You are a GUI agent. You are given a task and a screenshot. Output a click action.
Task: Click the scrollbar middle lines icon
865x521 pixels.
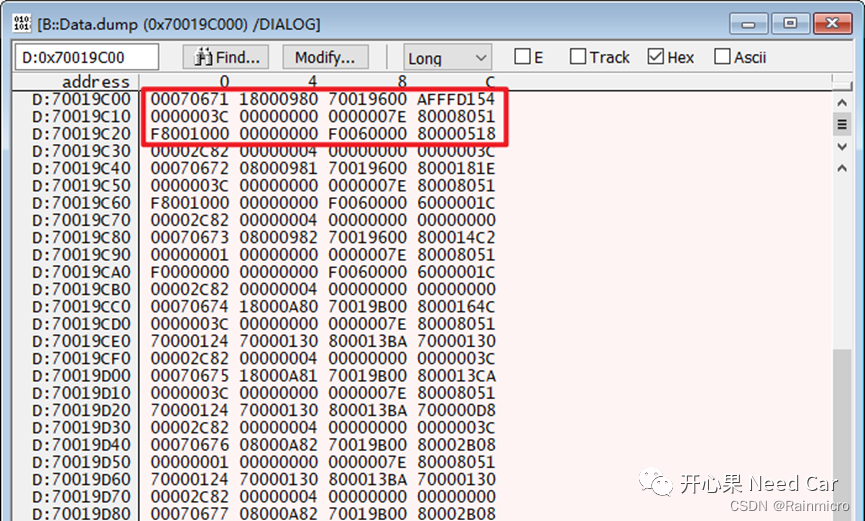point(842,124)
